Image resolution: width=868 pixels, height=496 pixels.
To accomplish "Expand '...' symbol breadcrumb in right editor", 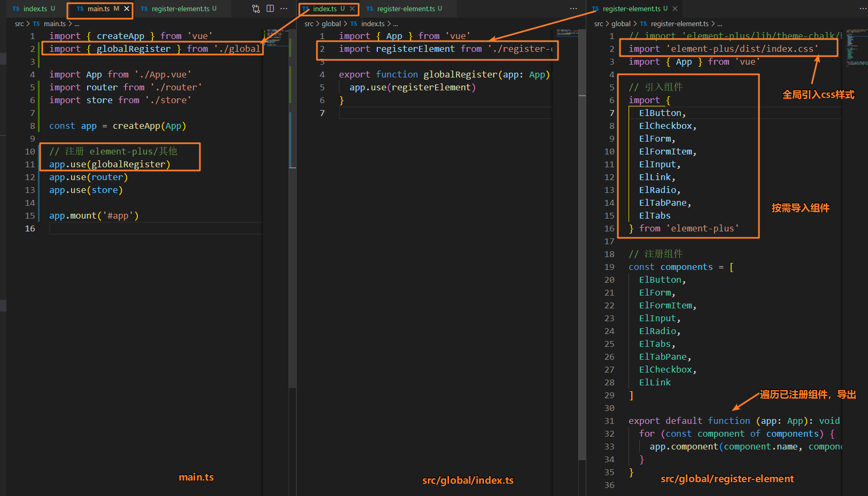I will pyautogui.click(x=719, y=24).
